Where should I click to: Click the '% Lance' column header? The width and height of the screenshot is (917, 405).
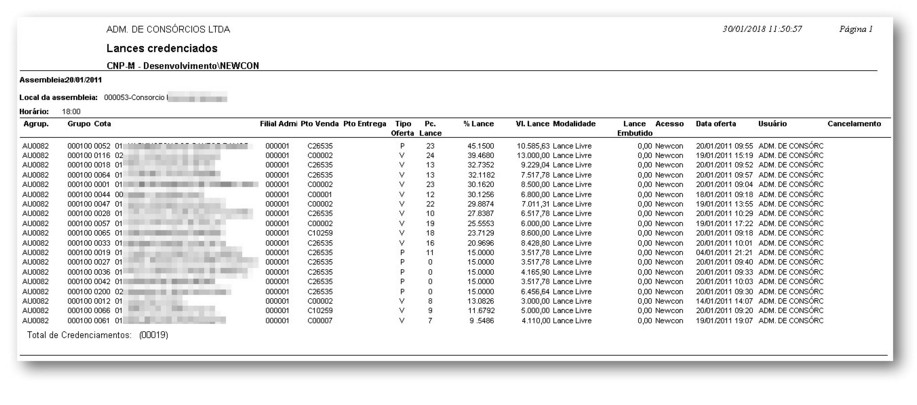pyautogui.click(x=478, y=124)
